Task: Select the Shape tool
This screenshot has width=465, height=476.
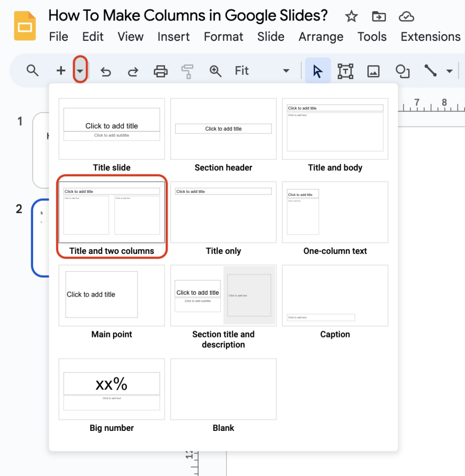Action: 402,71
